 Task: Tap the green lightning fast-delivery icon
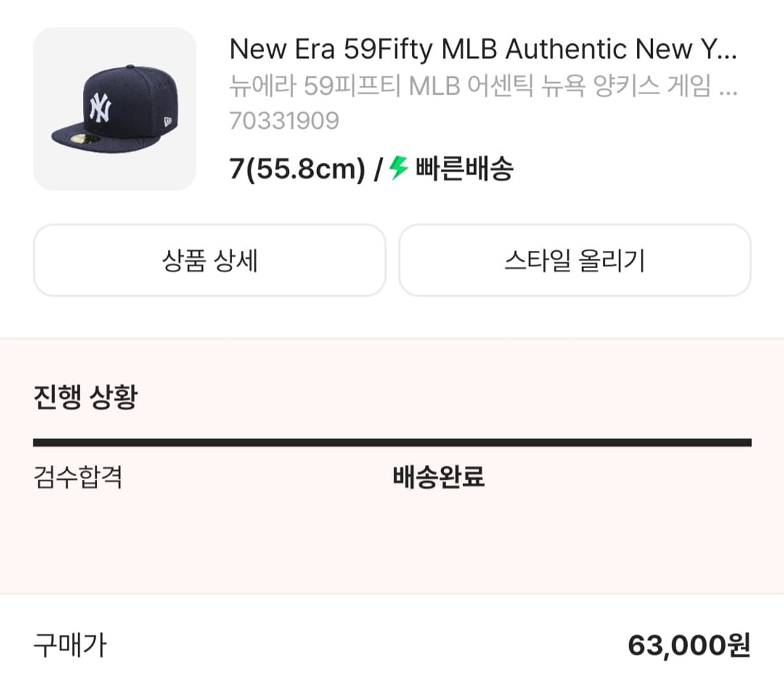point(399,168)
